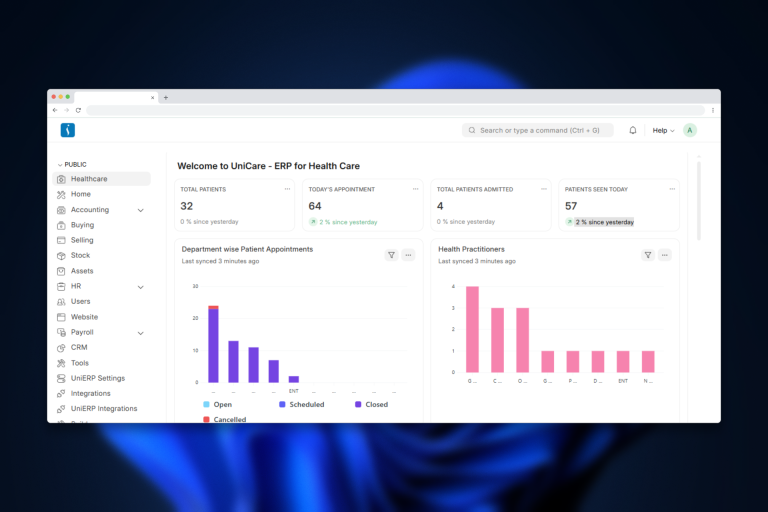768x512 pixels.
Task: Open the Help dropdown menu
Action: (663, 130)
